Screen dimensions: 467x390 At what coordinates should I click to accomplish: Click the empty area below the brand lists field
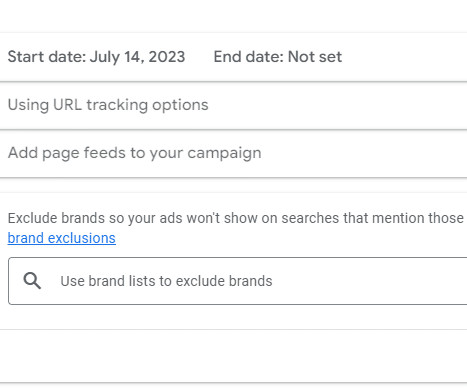click(x=233, y=317)
